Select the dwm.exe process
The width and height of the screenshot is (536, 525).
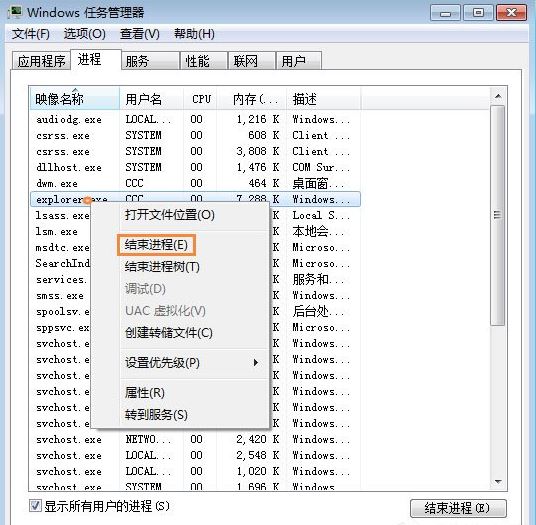[x=195, y=183]
